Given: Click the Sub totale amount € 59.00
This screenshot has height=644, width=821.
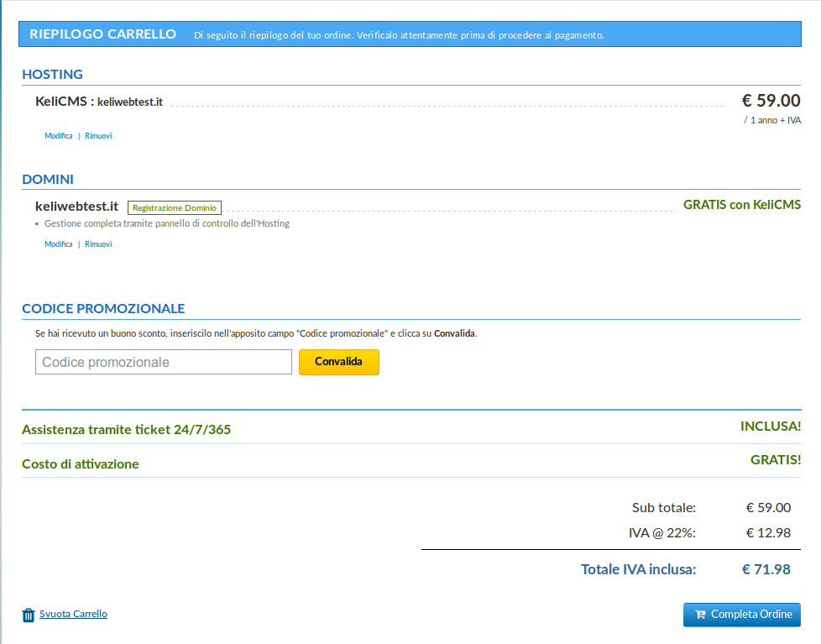Looking at the screenshot, I should 768,507.
